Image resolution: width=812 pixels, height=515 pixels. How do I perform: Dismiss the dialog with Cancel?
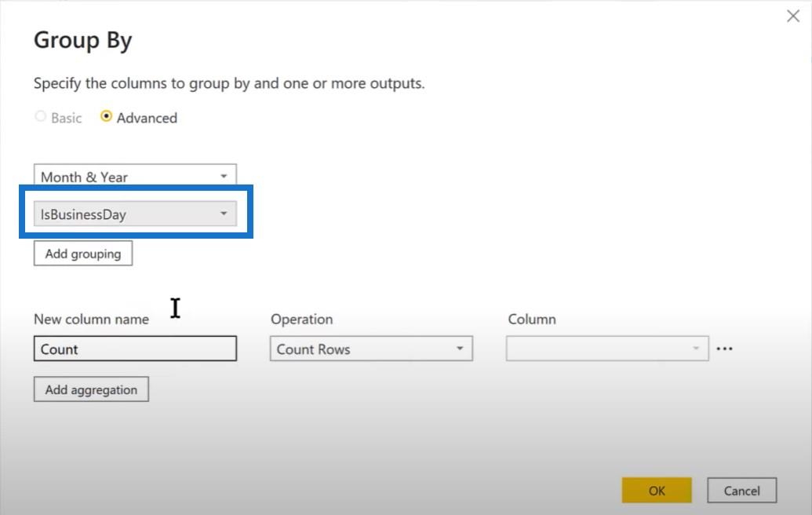pos(741,490)
